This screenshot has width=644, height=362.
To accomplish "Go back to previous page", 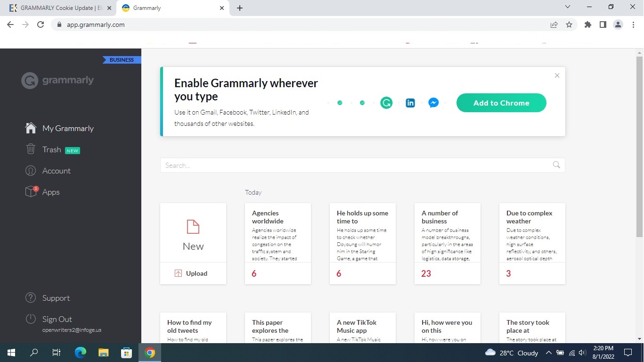I will (x=10, y=25).
